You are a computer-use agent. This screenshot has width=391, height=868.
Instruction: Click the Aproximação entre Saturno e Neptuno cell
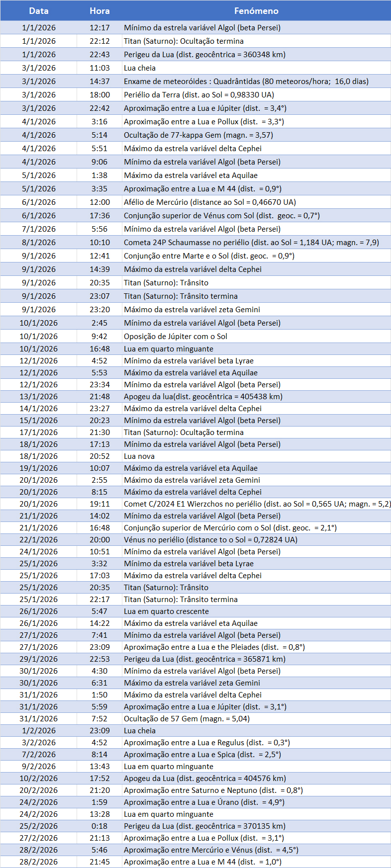coord(213,790)
